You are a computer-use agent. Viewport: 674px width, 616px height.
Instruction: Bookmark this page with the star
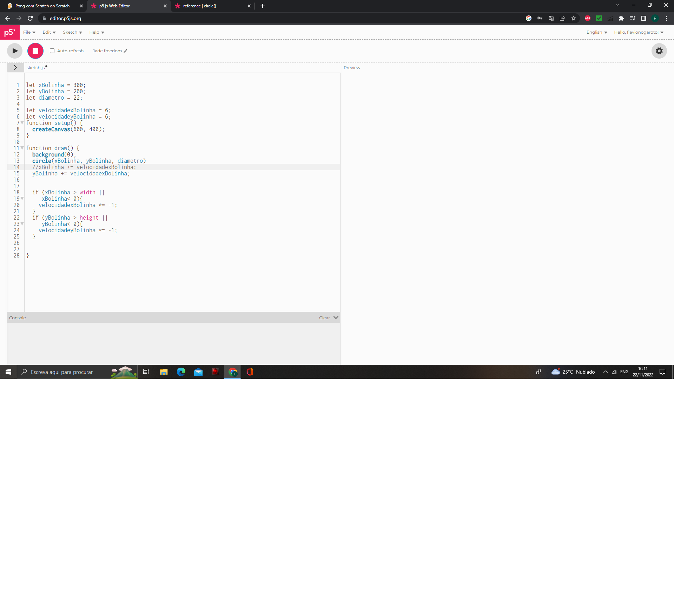click(574, 18)
